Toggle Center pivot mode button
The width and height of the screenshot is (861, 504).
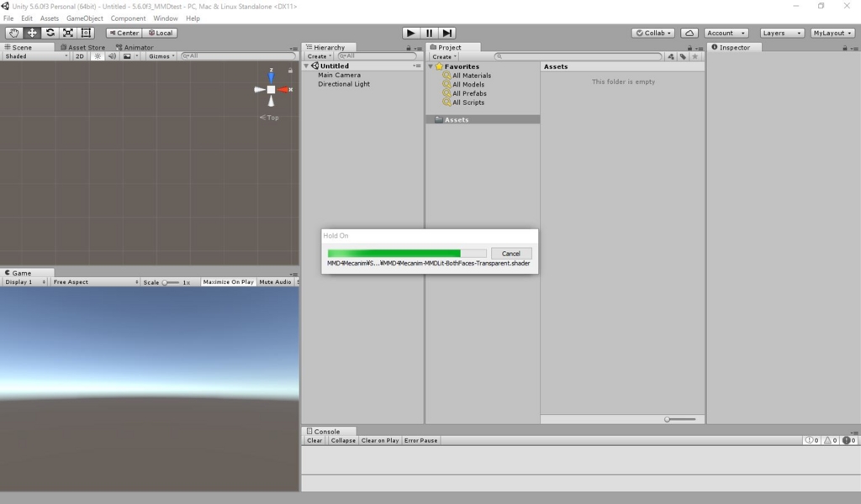(x=124, y=33)
